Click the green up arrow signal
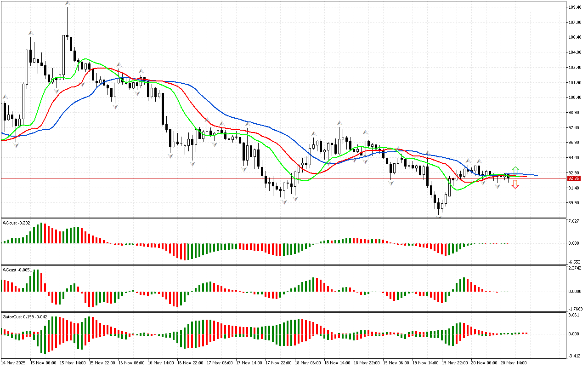 (x=515, y=170)
